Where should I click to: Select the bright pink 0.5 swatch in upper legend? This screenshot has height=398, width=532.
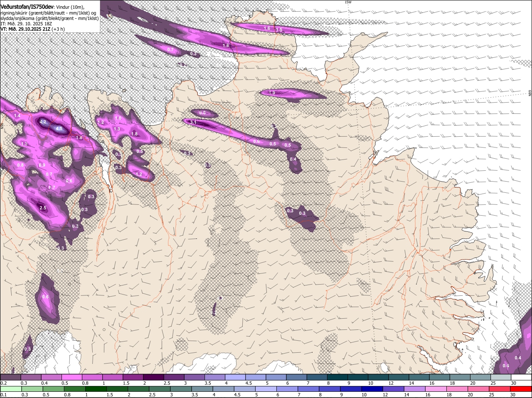click(71, 377)
